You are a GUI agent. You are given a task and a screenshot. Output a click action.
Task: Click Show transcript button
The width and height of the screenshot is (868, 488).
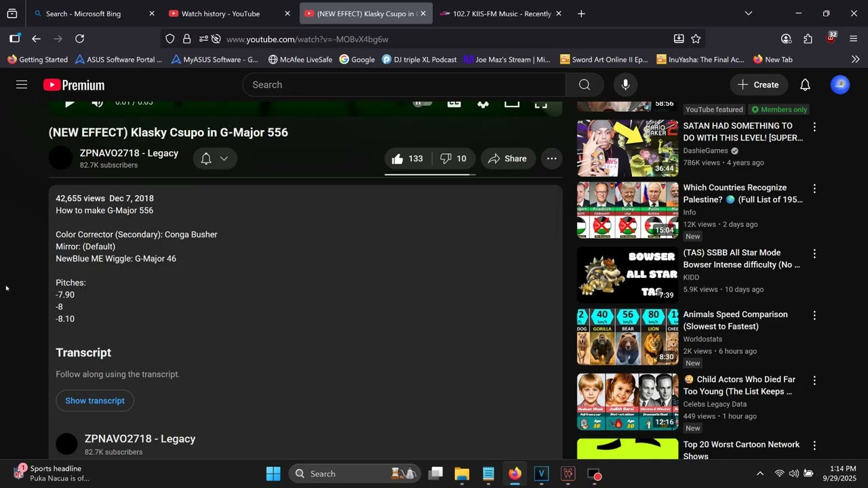tap(95, 401)
